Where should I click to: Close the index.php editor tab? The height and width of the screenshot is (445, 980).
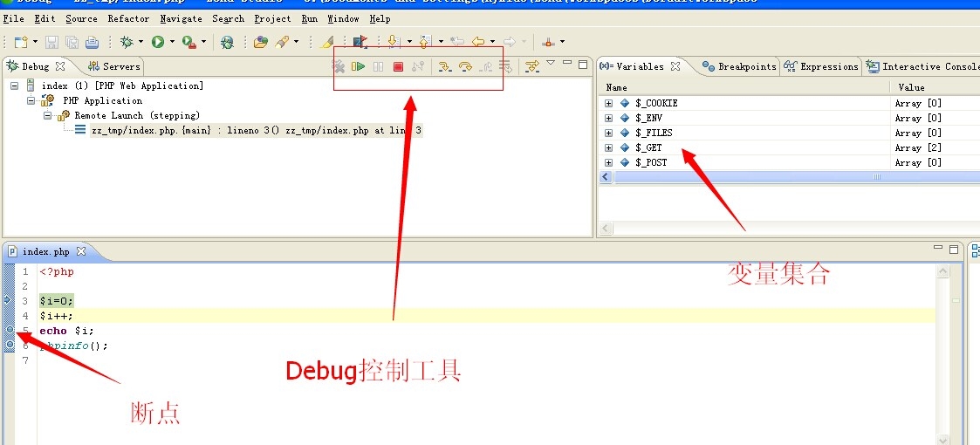[80, 251]
